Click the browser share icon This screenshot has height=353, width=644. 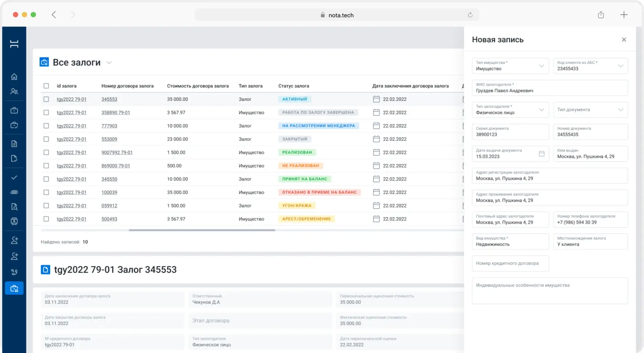(x=601, y=15)
